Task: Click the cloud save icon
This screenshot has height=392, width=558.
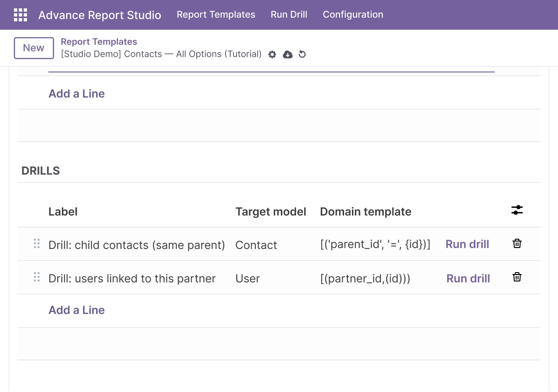Action: [x=288, y=54]
